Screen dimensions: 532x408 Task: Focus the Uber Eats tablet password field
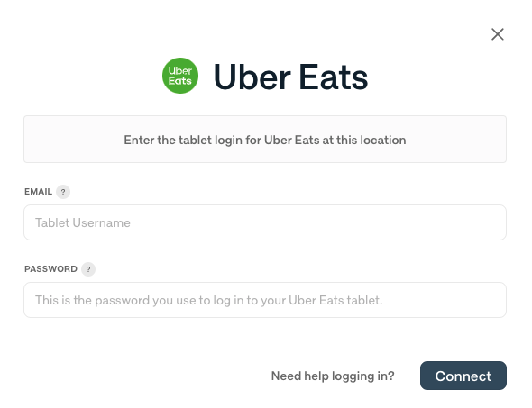coord(265,300)
